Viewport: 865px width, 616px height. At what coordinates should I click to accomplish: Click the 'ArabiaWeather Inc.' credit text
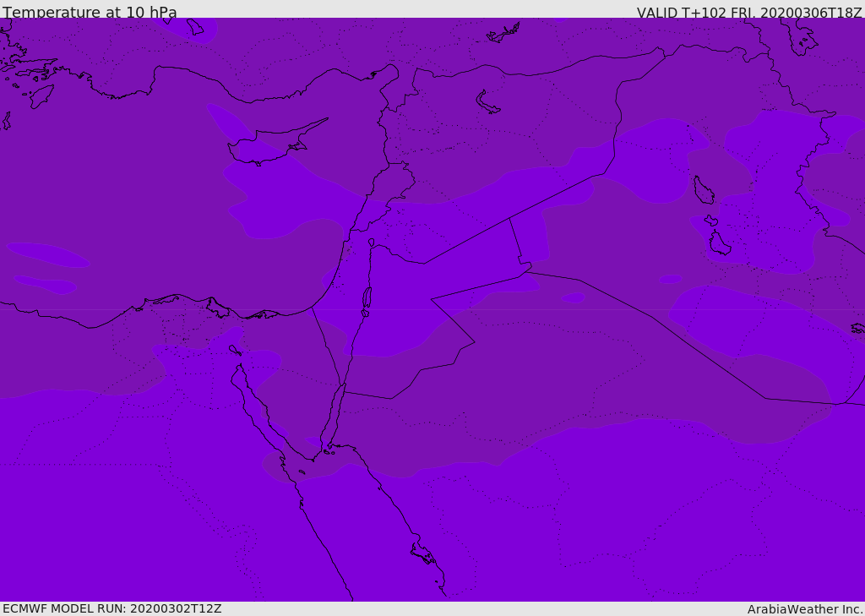point(805,609)
